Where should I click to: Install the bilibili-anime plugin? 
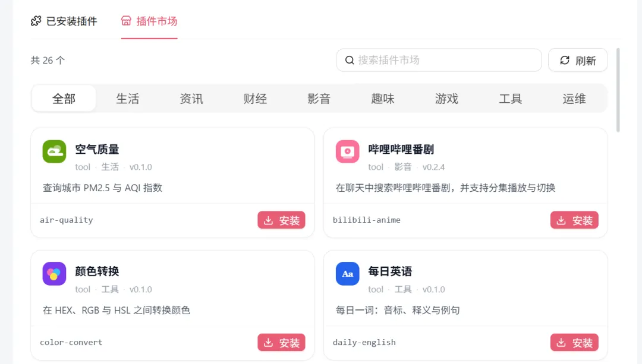coord(574,220)
